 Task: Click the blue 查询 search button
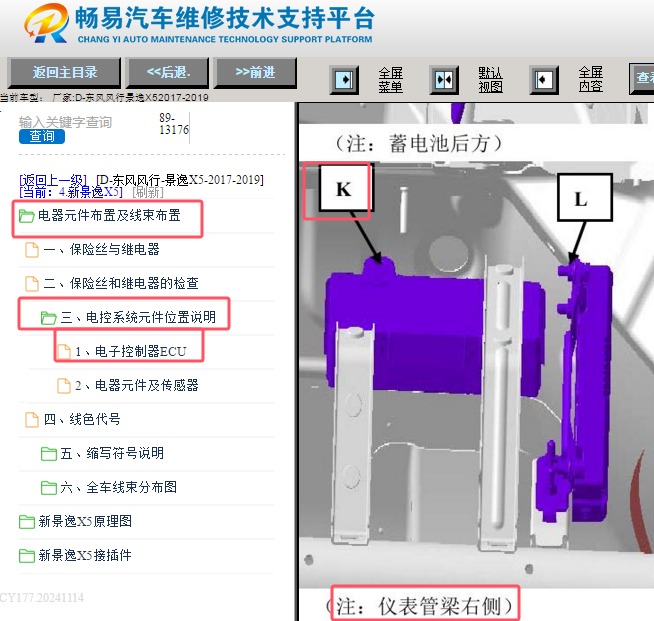tap(42, 136)
